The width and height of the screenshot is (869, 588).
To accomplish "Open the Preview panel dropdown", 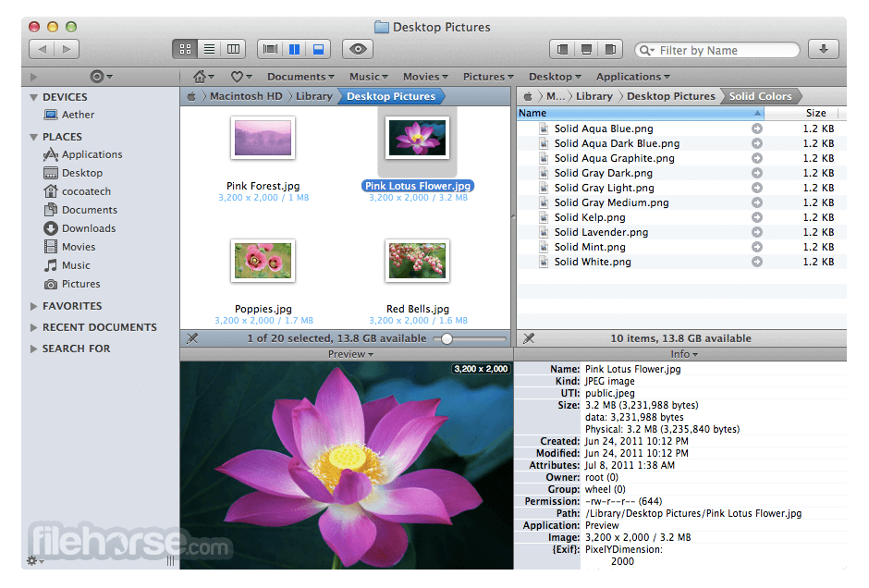I will tap(350, 354).
